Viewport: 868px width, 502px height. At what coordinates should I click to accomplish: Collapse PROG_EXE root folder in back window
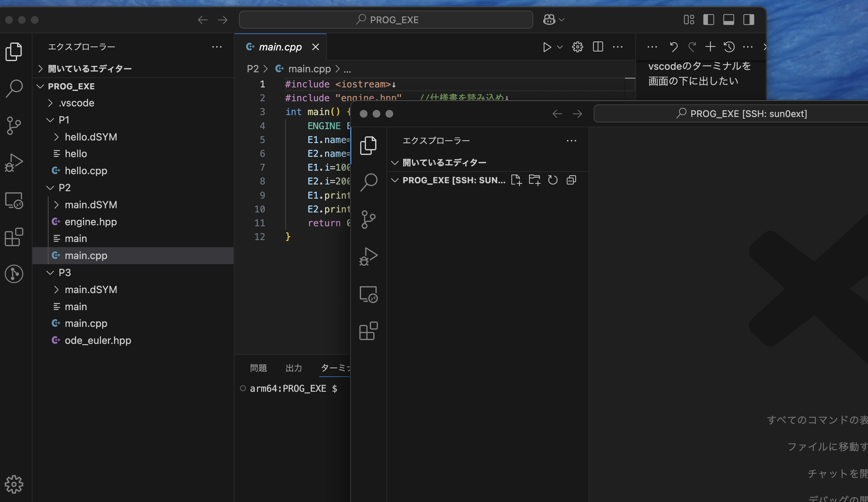click(133, 86)
